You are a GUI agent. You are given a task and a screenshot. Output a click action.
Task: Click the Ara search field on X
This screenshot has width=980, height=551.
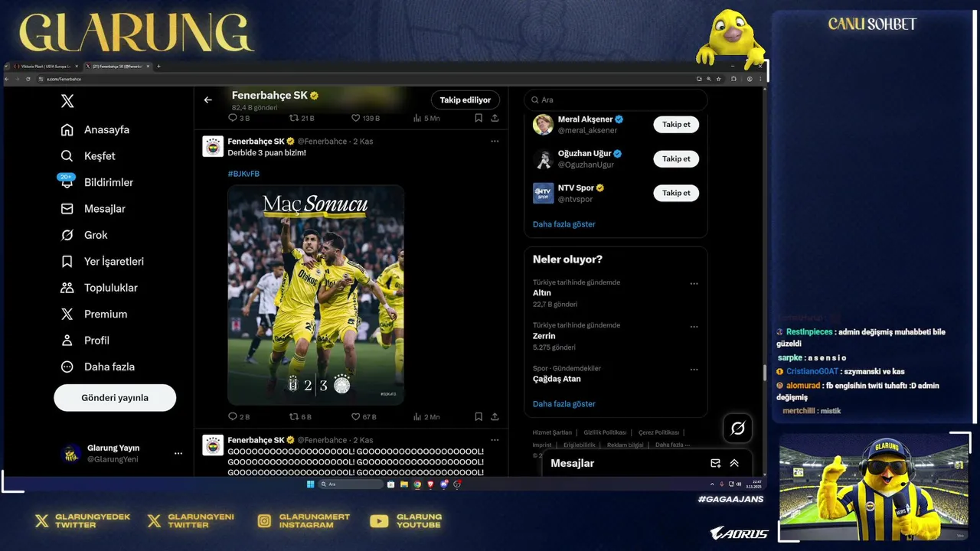[616, 100]
